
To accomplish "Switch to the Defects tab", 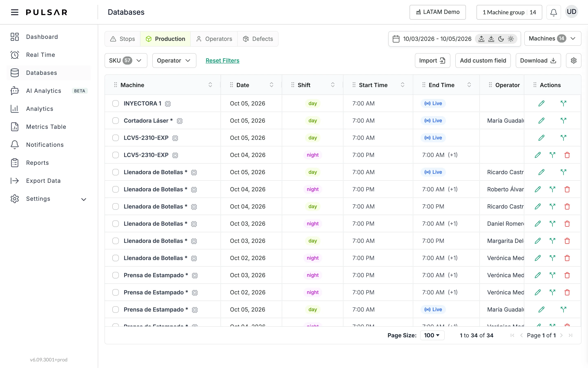I will coord(258,39).
